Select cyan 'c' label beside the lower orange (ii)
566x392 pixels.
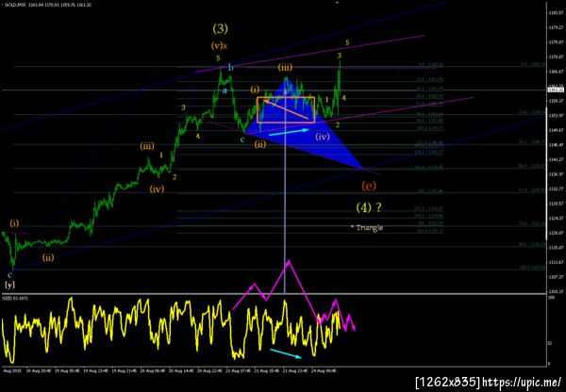242,139
